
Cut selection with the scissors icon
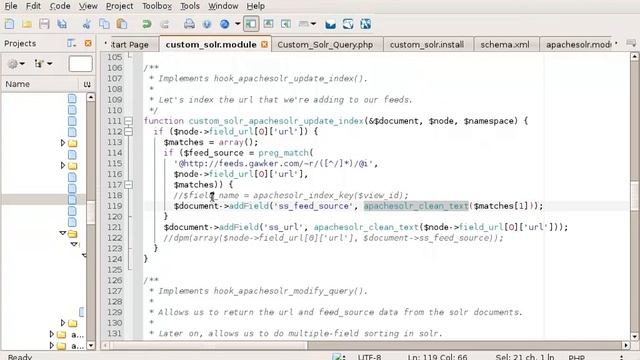[x=87, y=24]
